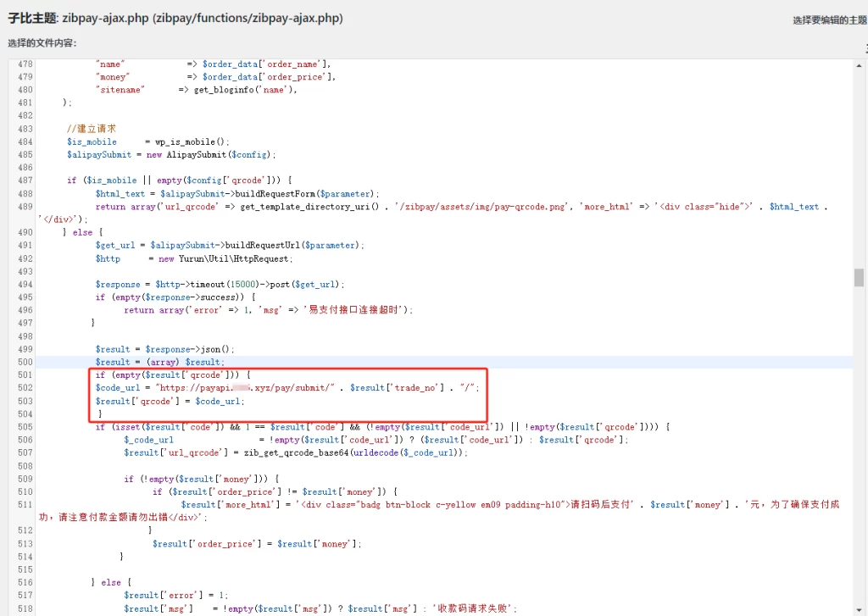The image size is (868, 616).
Task: Click the scrollbar track below the thumb
Action: [859, 466]
